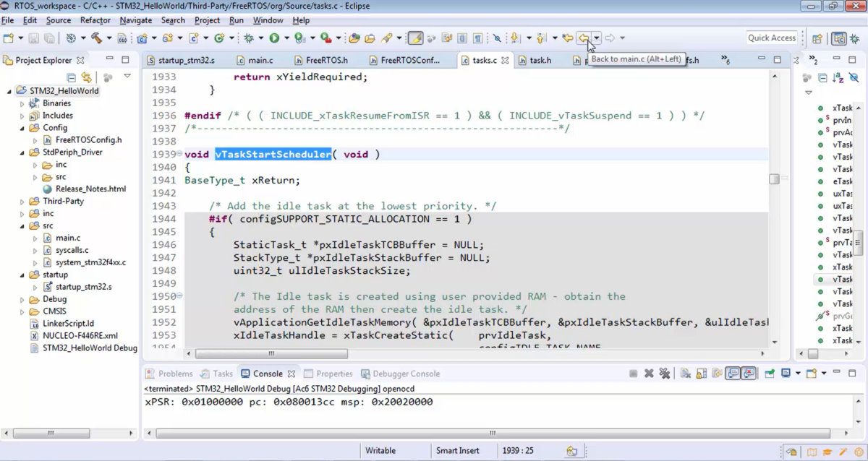Click Next Annotation arrow icon in toolbar
The height and width of the screenshot is (461, 868).
click(x=516, y=38)
